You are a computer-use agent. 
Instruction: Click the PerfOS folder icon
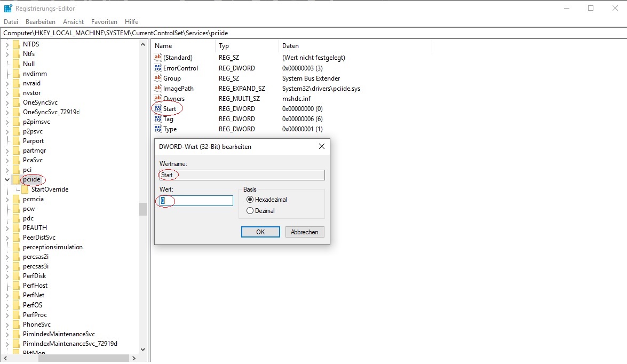pos(16,305)
